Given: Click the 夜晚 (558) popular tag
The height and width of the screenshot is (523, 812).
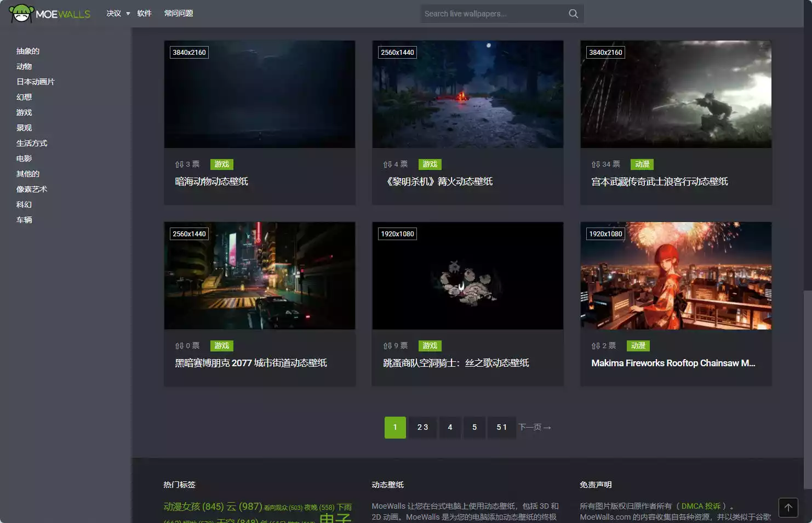Looking at the screenshot, I should pyautogui.click(x=319, y=508).
